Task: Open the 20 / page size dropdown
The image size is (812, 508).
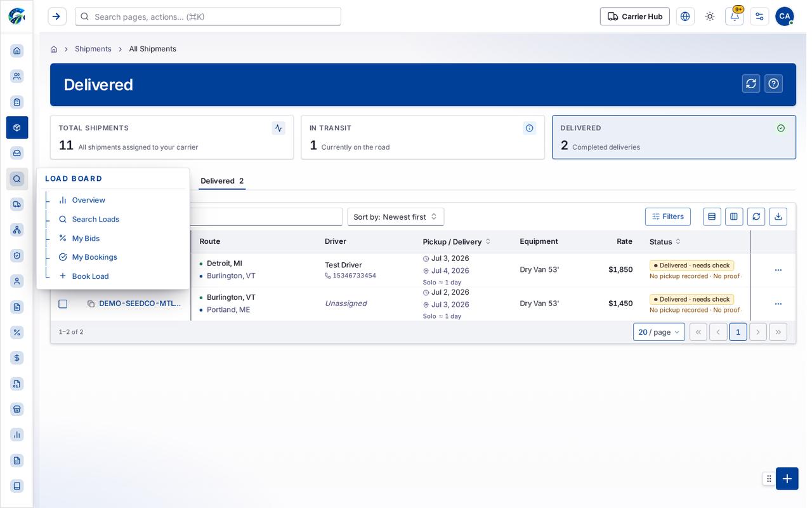Action: click(659, 332)
